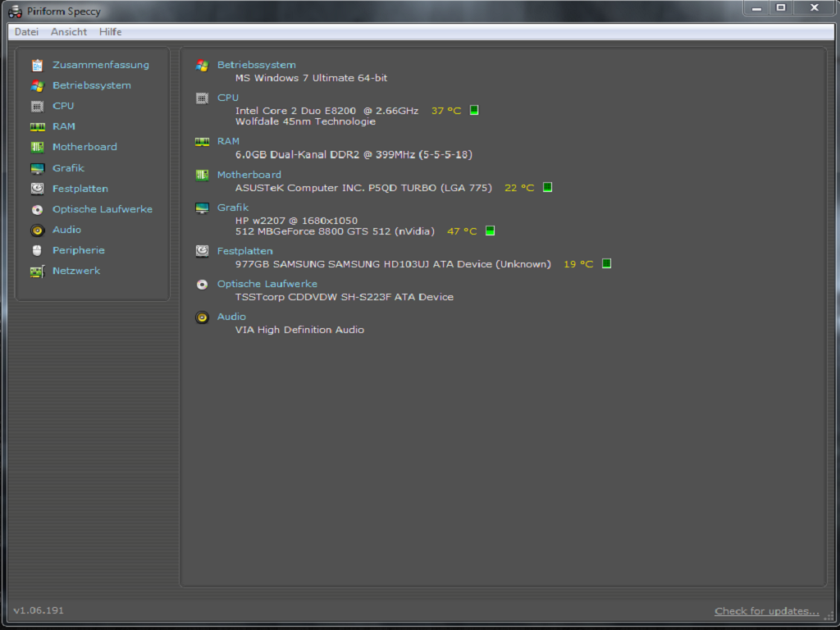
Task: Click the 6.0GB Dual-Kanal DDR2 line
Action: pyautogui.click(x=354, y=155)
